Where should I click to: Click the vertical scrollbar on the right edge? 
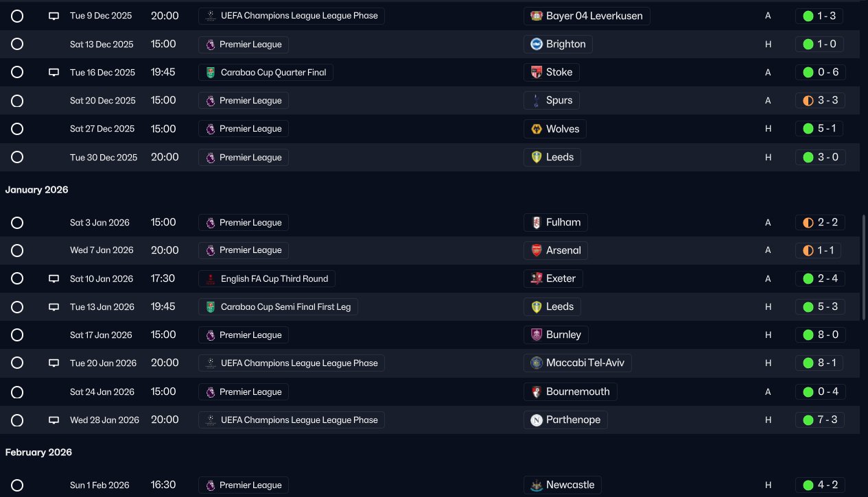pyautogui.click(x=864, y=267)
